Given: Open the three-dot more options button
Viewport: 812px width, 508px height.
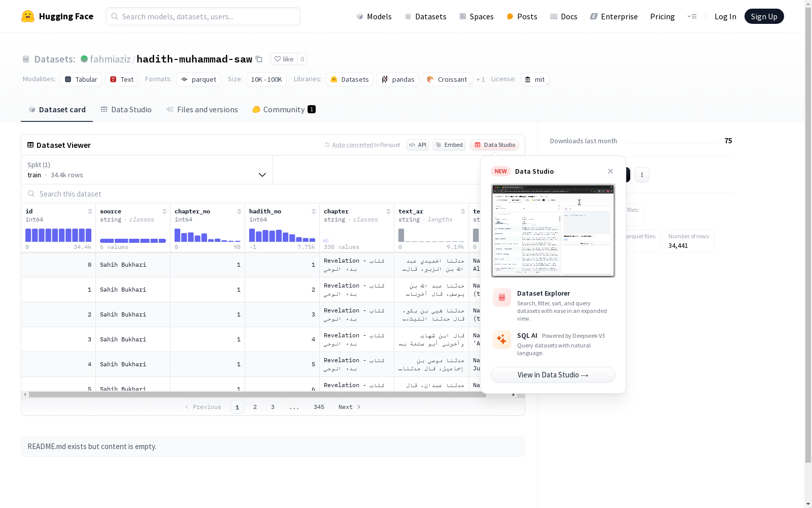Looking at the screenshot, I should pyautogui.click(x=642, y=175).
